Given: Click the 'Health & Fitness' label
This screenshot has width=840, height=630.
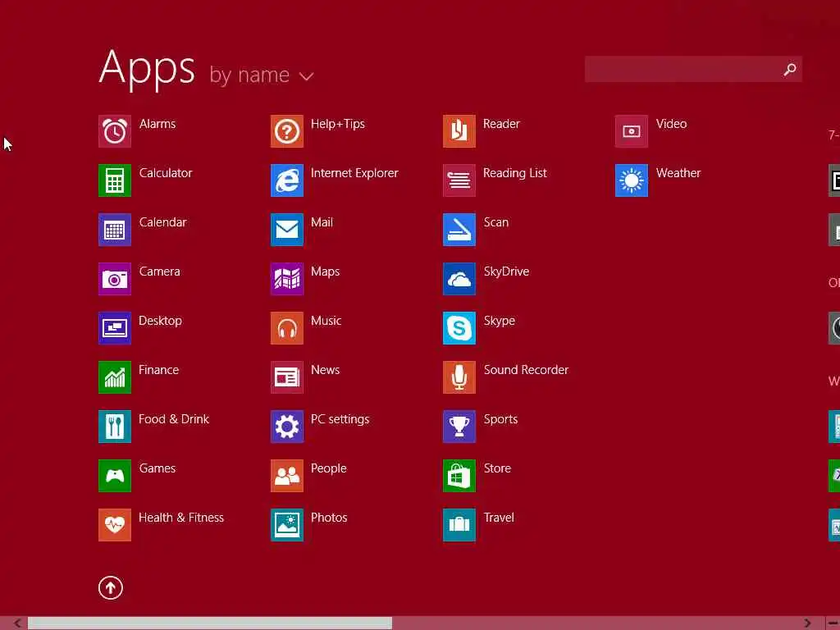Looking at the screenshot, I should point(181,518).
